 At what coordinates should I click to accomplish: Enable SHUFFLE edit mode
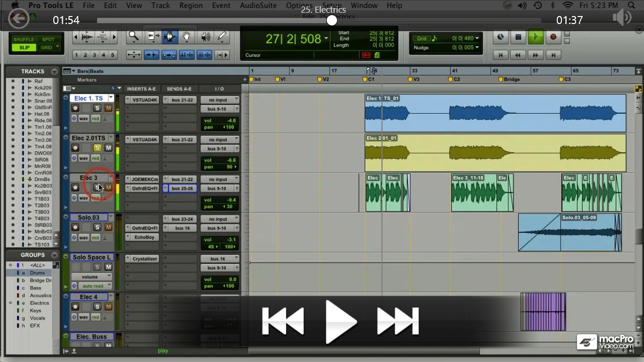[25, 40]
